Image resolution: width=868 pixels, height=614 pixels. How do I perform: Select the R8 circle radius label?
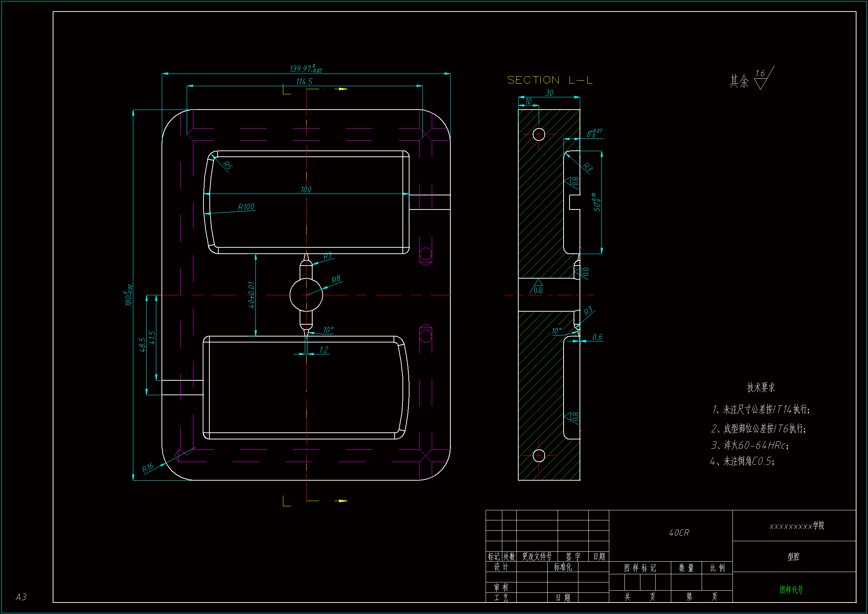point(336,280)
